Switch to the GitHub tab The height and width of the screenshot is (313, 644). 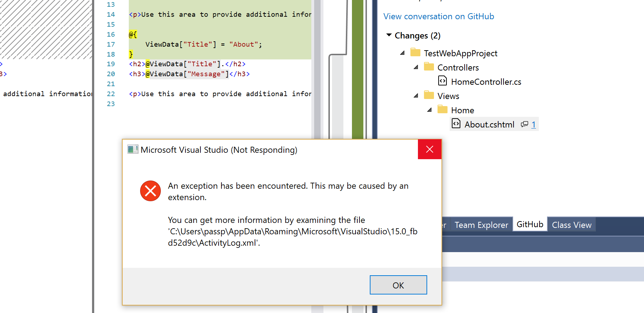click(x=530, y=224)
